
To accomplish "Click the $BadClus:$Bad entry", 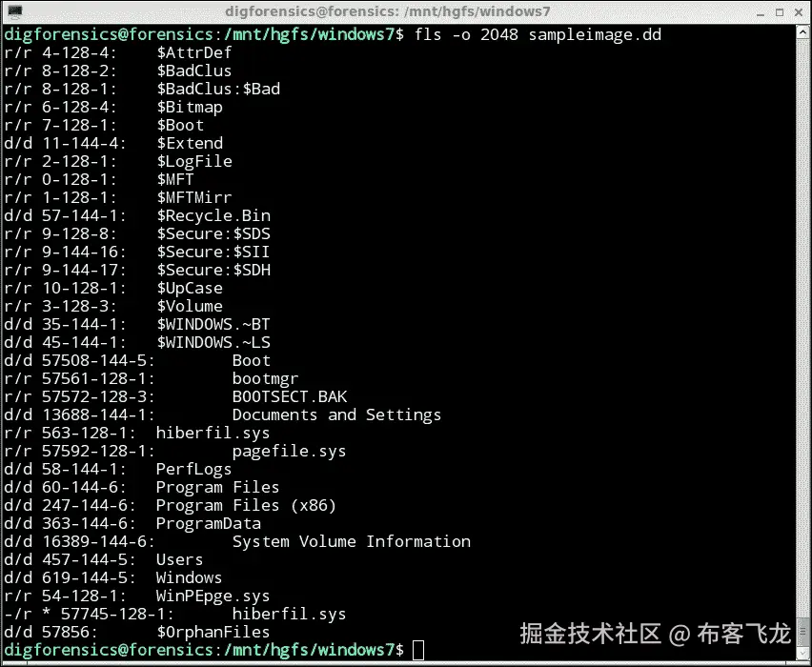I will coord(218,89).
